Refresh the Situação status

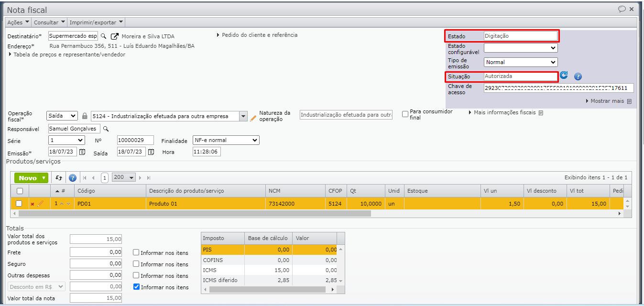(x=564, y=76)
